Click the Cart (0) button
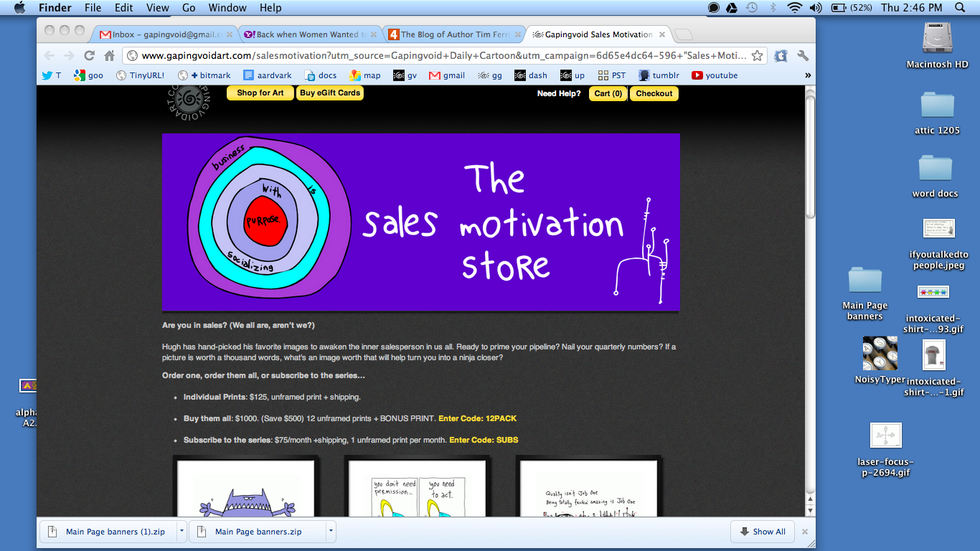 (x=608, y=94)
